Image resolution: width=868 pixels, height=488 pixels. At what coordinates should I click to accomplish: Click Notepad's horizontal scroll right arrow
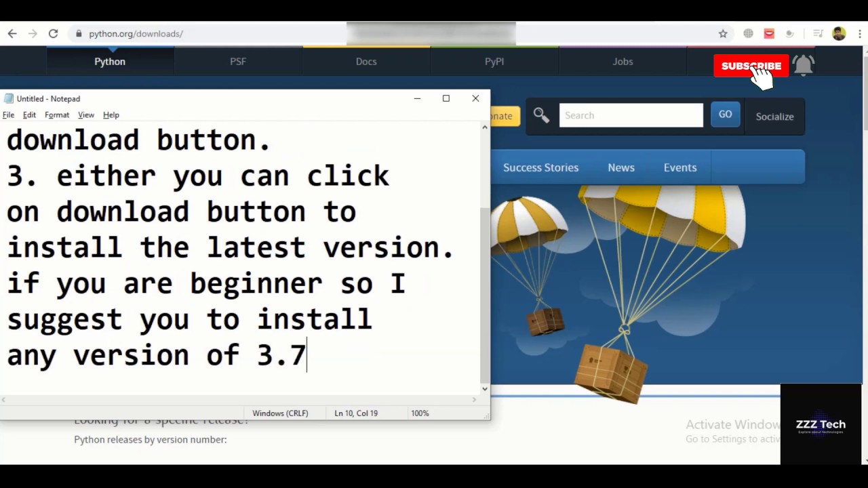(x=475, y=400)
